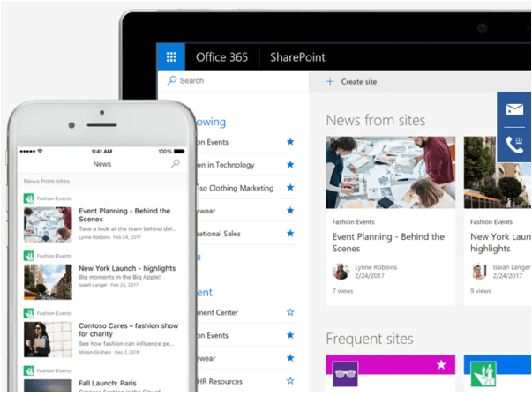Screen dimensions: 532x396
Task: Tap the search icon in phone News header
Action: coord(176,163)
